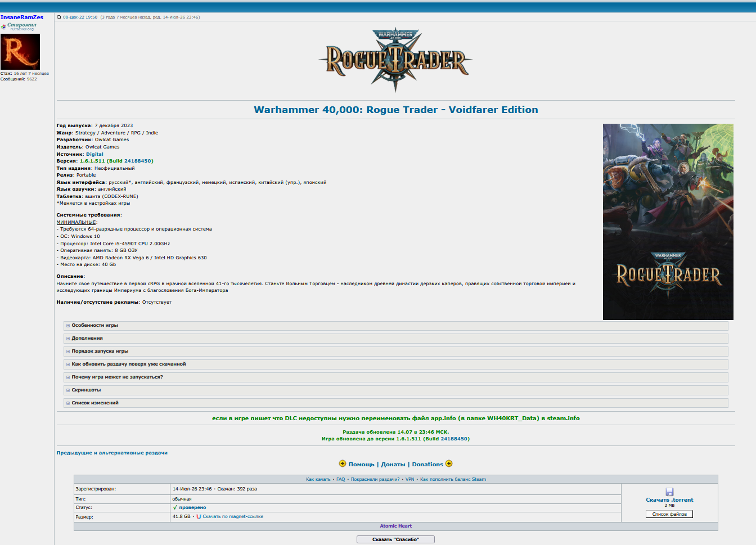Screen dimensions: 756x545
Task: Click the Процессор: Intel Core i5-4590T line
Action: [113, 244]
